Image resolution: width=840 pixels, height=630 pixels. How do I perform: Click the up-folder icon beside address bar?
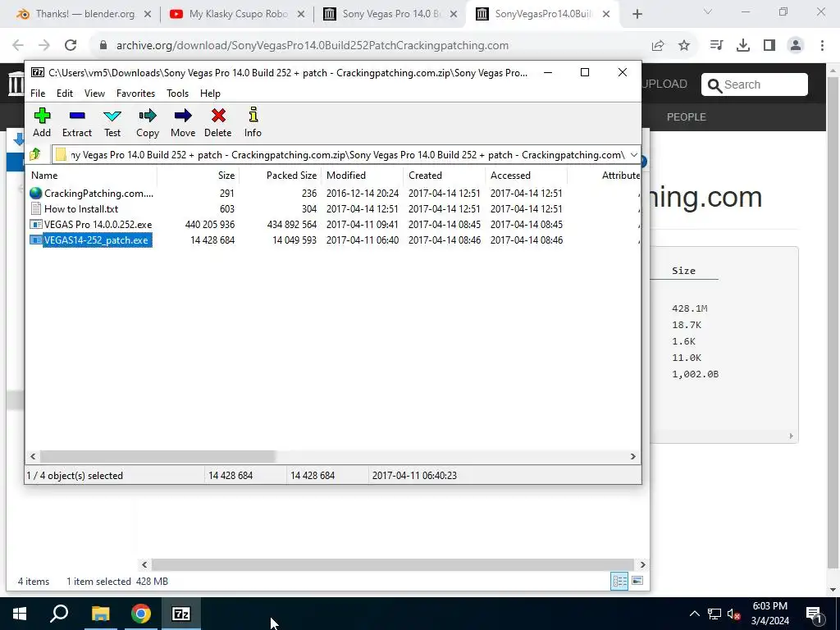pyautogui.click(x=35, y=155)
